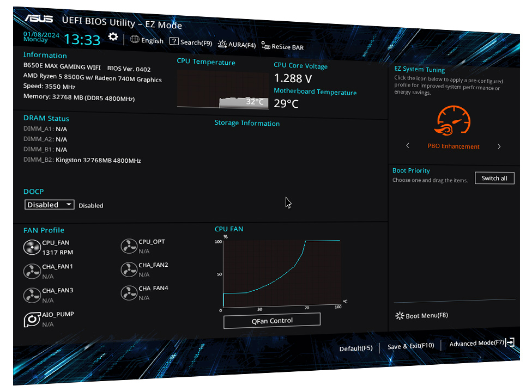Viewport: 532px width, 392px height.
Task: Open the DOCP Disabled dropdown
Action: pos(49,205)
